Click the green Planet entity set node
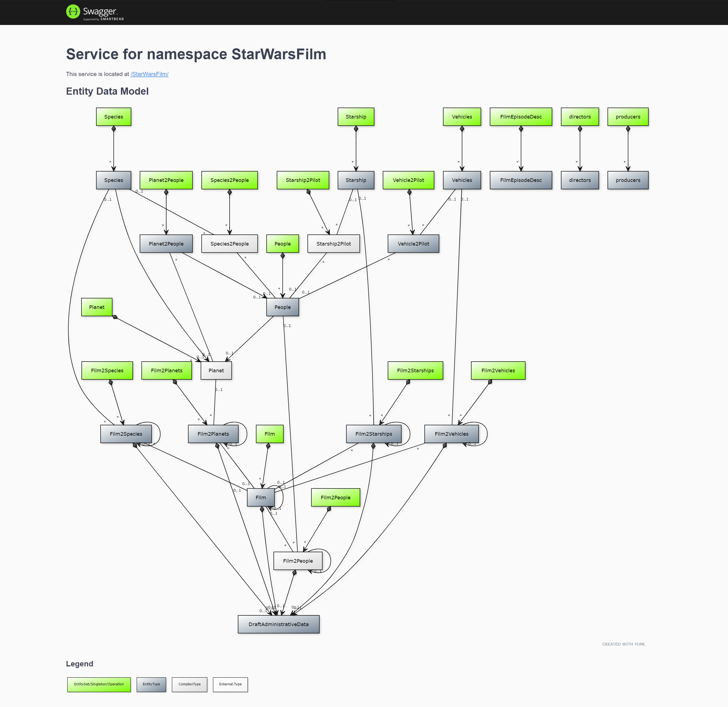This screenshot has height=707, width=728. coord(97,307)
